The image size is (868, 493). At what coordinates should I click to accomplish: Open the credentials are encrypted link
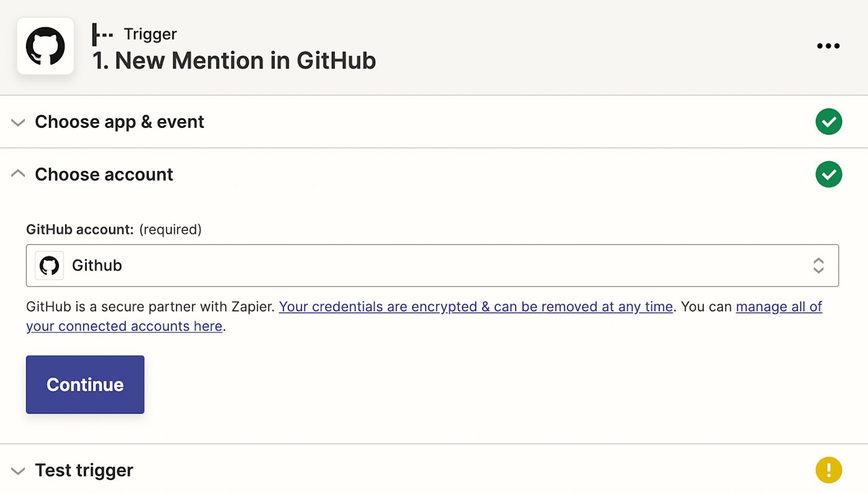click(x=476, y=306)
